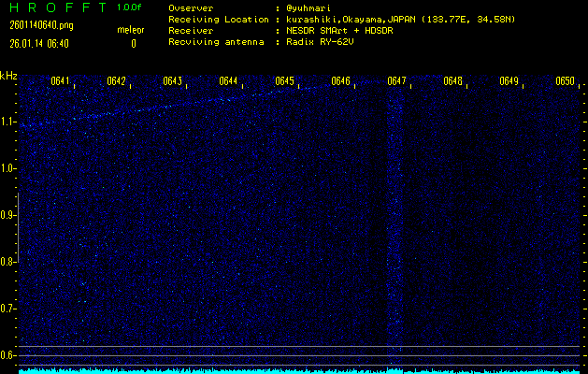This screenshot has width=588, height=374.
Task: Click the 0645 time marker
Action: 284,81
